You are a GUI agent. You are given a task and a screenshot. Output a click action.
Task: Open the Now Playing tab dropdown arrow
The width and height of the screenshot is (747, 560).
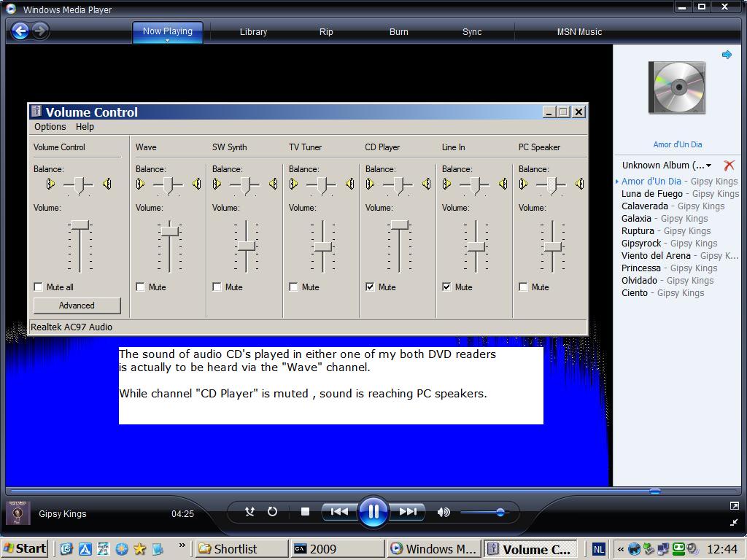[167, 41]
